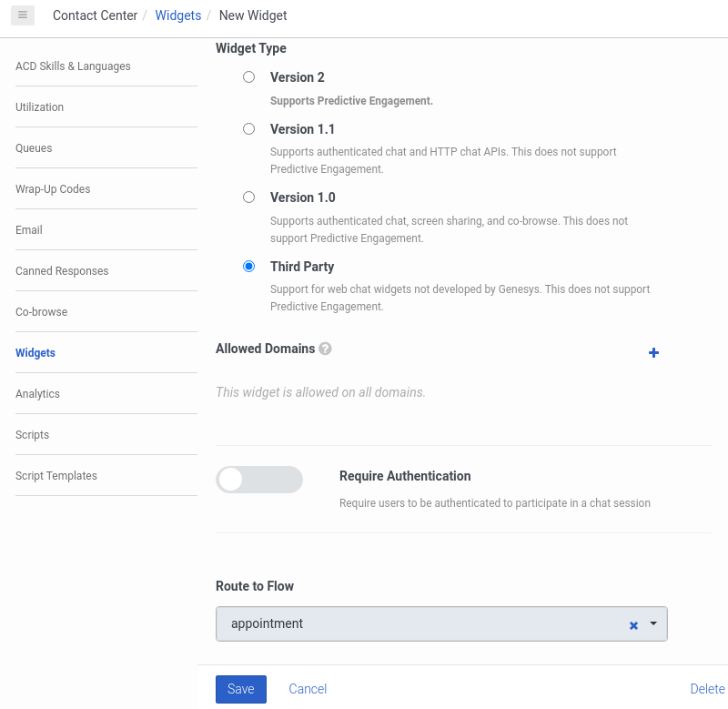This screenshot has width=728, height=709.
Task: Navigate to Queues in the sidebar
Action: (x=34, y=147)
